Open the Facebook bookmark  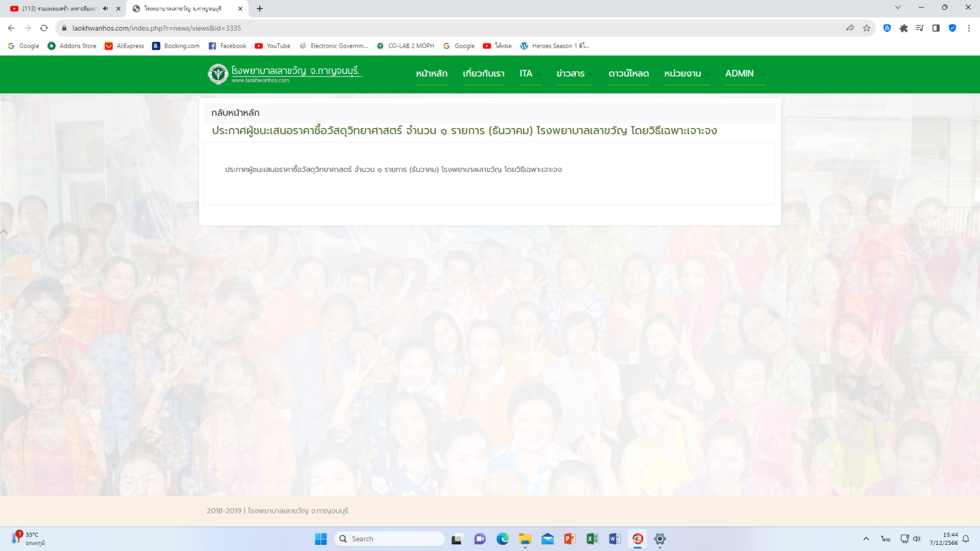227,46
